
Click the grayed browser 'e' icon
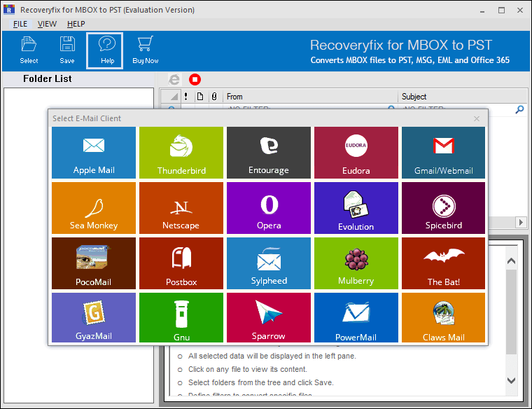174,79
